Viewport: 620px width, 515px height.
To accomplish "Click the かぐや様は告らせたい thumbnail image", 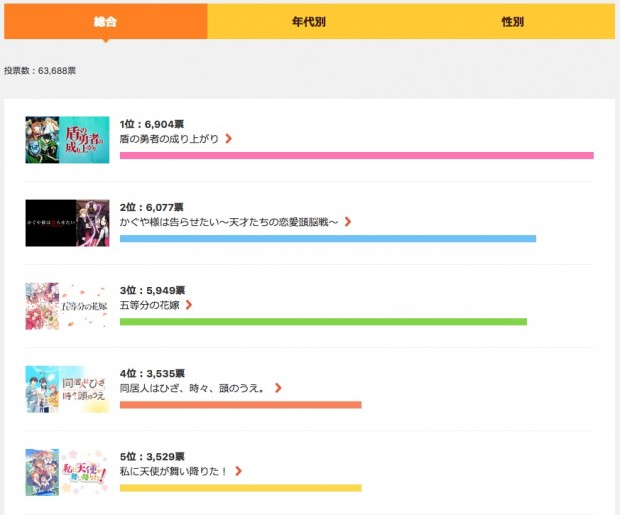I will [x=54, y=223].
